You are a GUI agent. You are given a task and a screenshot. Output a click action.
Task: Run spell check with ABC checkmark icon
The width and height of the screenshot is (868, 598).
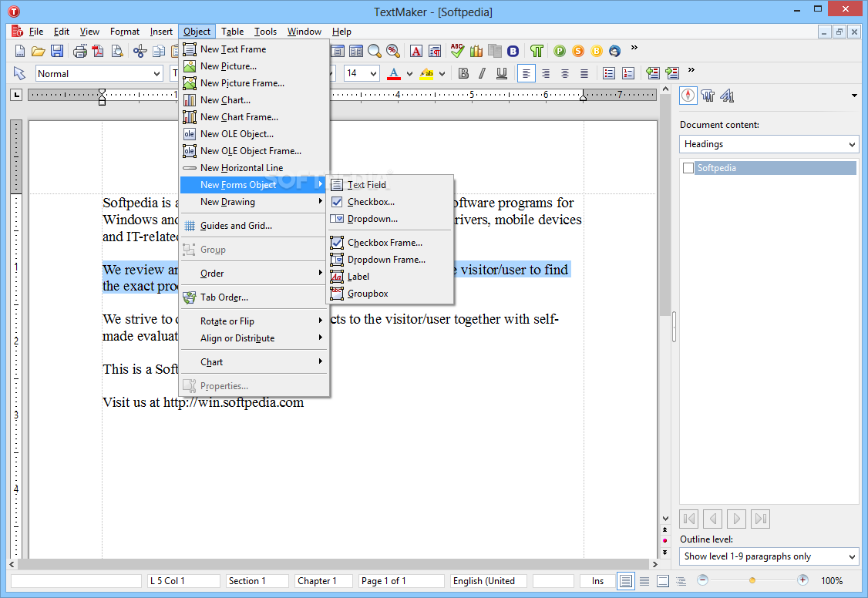(457, 51)
